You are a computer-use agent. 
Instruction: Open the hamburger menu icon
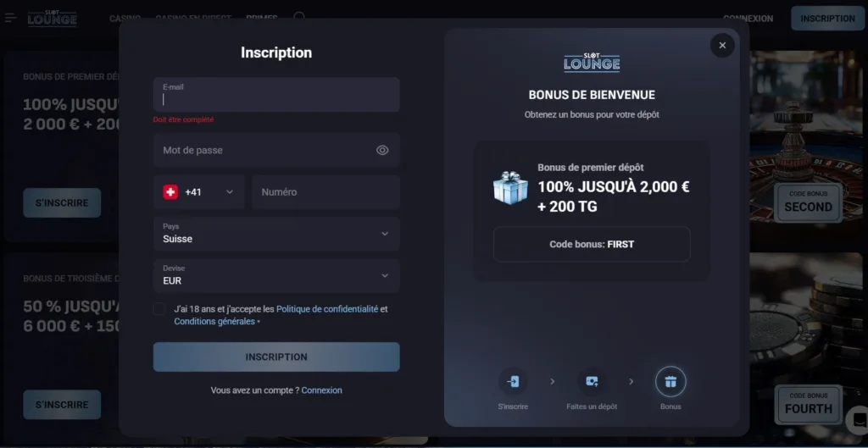coord(10,18)
